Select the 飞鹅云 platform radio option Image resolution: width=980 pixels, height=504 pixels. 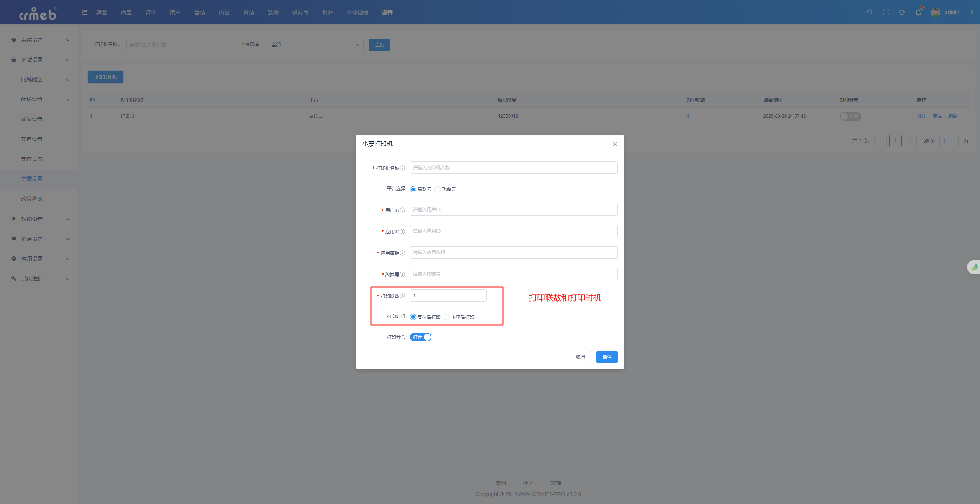click(x=438, y=189)
